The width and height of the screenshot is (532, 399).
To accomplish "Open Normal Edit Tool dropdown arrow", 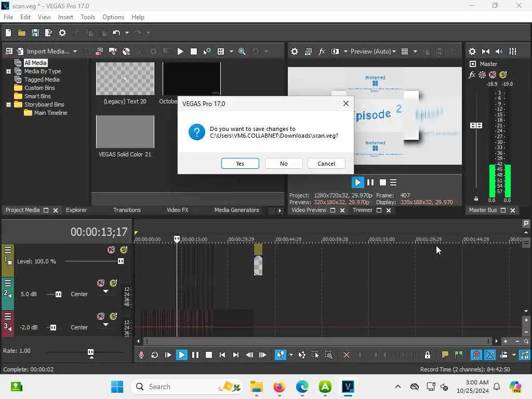I will 291,355.
